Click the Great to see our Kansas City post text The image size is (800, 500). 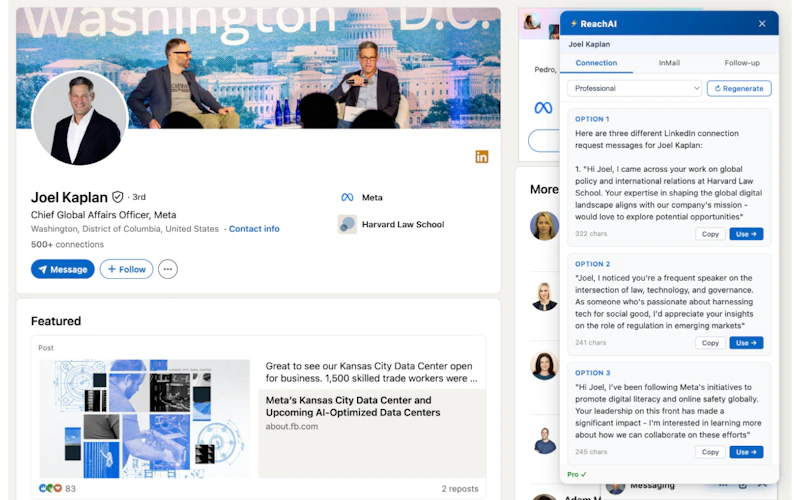[371, 372]
